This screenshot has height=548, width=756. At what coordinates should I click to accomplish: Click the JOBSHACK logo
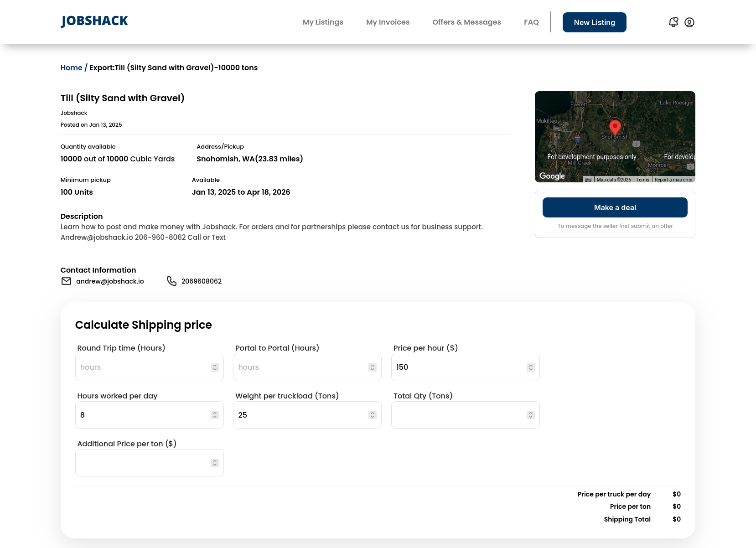[x=93, y=21]
